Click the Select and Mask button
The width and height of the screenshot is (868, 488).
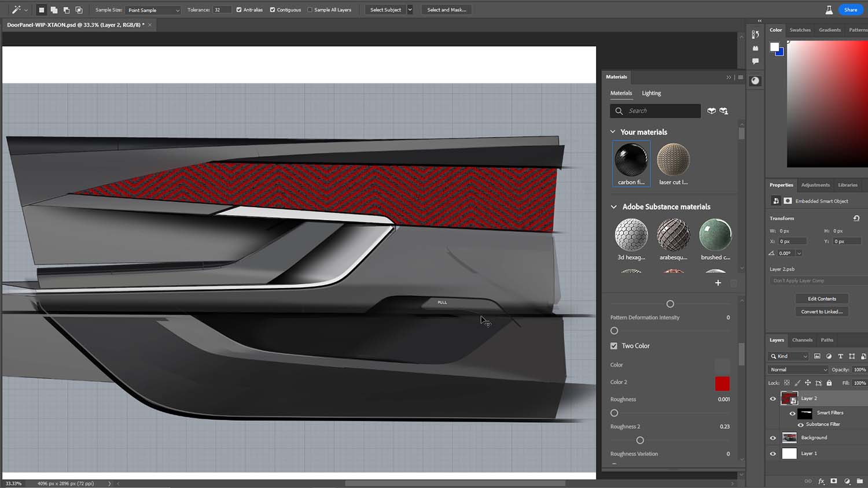coord(446,10)
